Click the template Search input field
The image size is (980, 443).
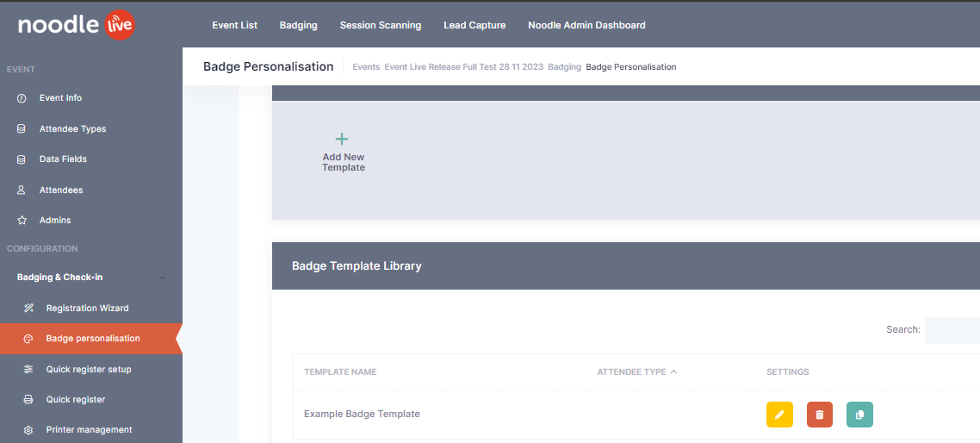pyautogui.click(x=952, y=330)
